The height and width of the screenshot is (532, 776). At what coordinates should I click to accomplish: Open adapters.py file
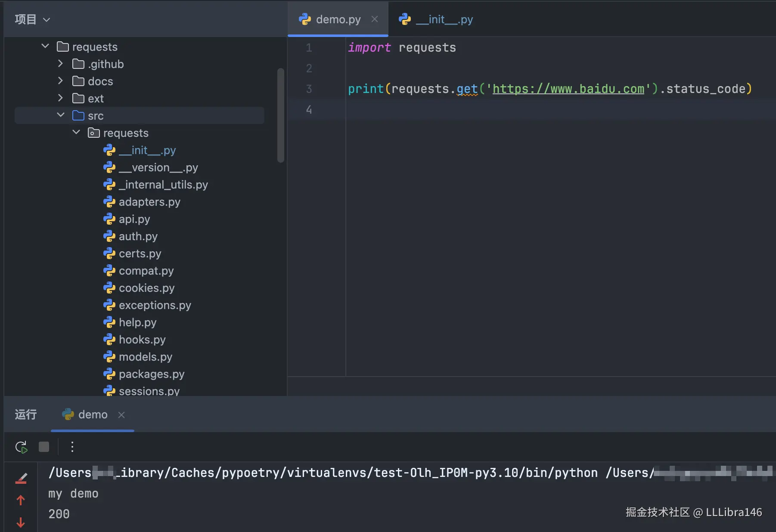149,202
